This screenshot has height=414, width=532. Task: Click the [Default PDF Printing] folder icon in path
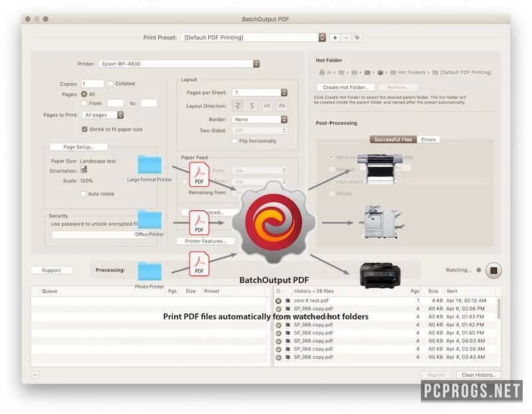pos(435,73)
